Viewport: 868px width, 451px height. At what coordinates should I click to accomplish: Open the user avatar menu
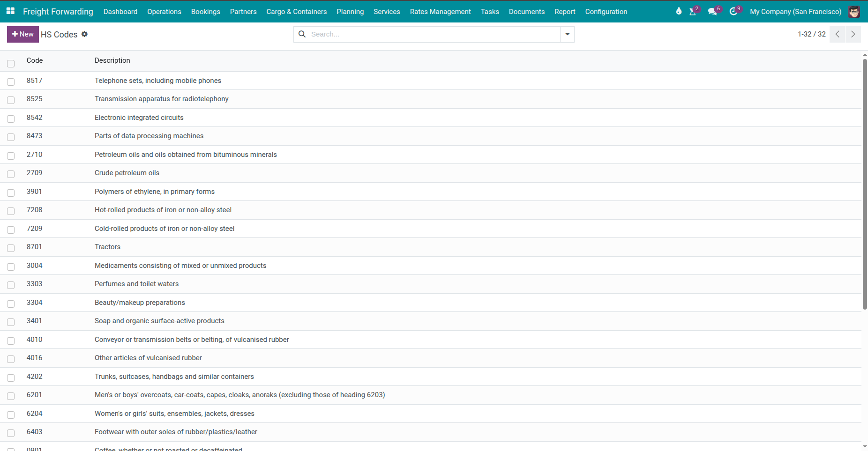(x=854, y=12)
